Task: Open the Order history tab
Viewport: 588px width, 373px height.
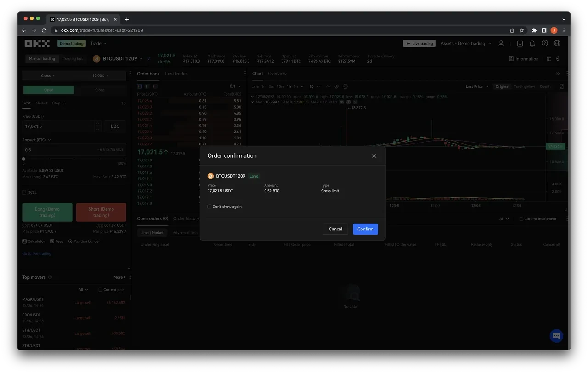Action: [186, 219]
